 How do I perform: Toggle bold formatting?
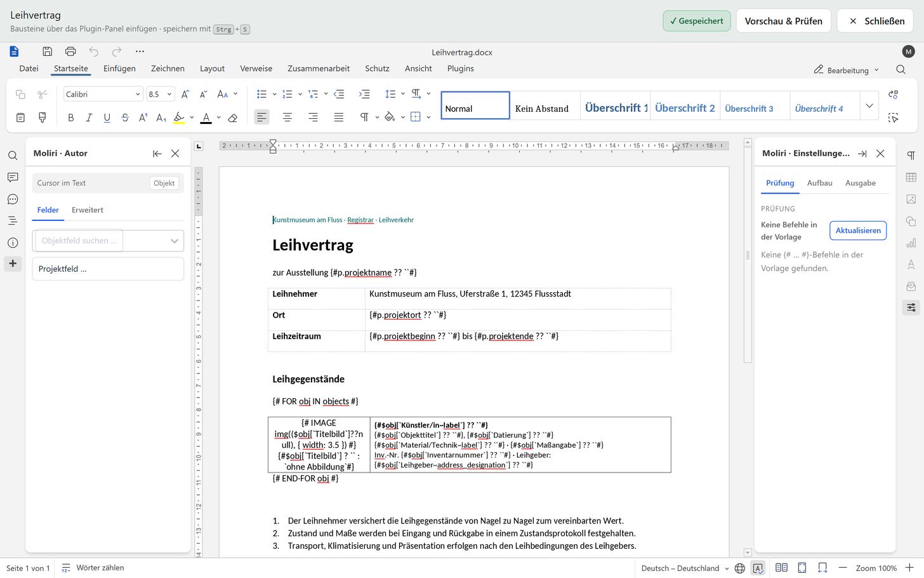coord(71,118)
